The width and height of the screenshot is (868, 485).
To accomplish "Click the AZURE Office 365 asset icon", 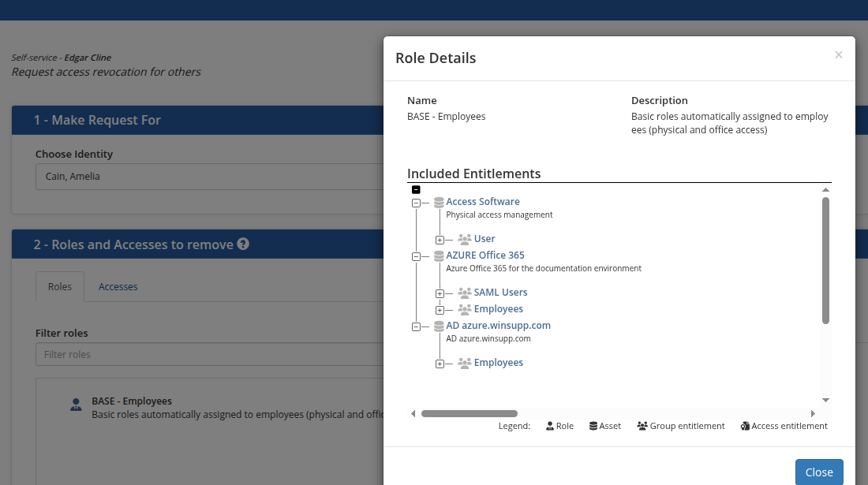I will point(439,256).
